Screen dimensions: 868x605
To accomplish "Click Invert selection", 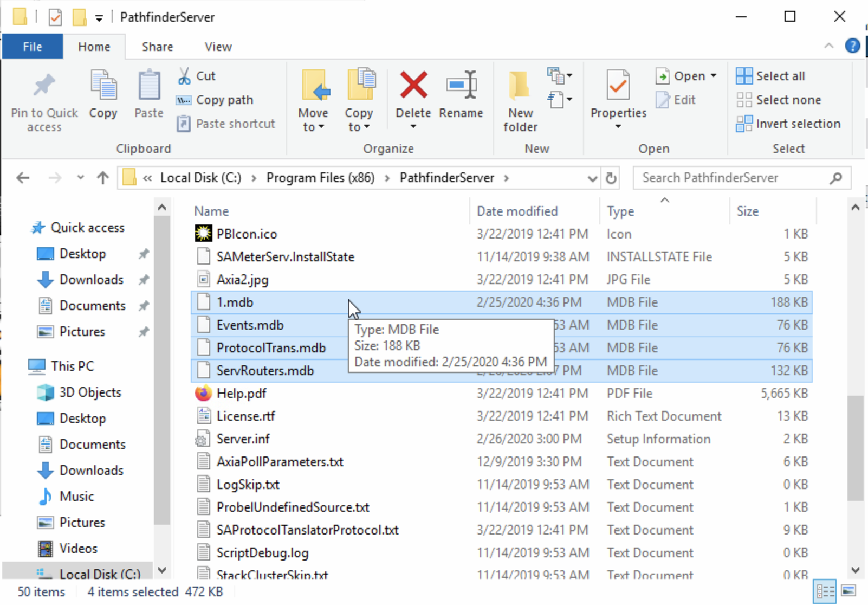I will [788, 124].
